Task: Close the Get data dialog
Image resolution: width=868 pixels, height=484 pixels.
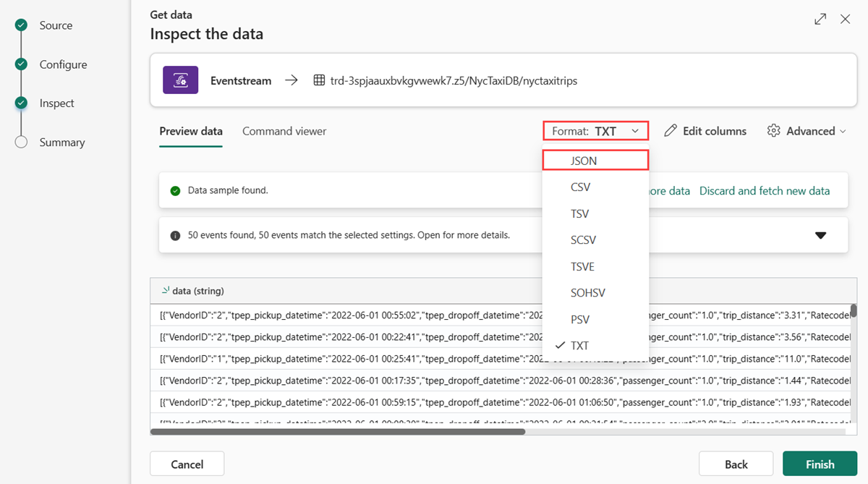Action: [x=845, y=20]
